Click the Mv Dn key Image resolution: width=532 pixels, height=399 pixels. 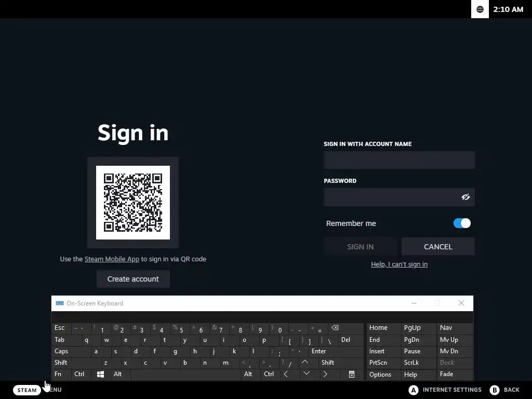pyautogui.click(x=455, y=352)
